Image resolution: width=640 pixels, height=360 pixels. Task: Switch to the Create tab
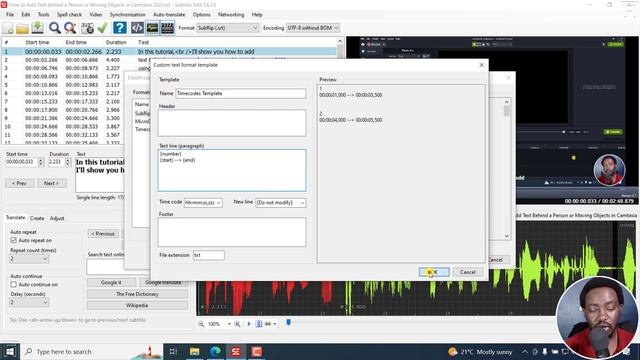(37, 218)
